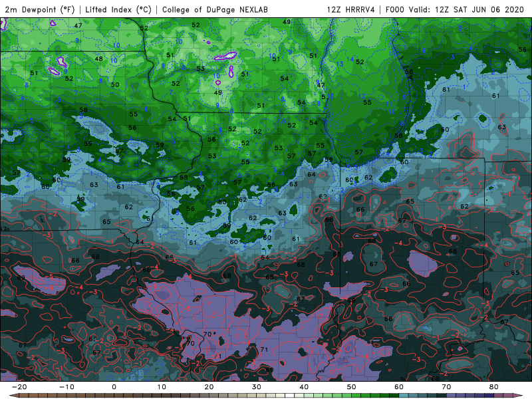
Task: Select the "Valid: 12Z SAT JUN 06 2020" timestamp
Action: click(466, 9)
